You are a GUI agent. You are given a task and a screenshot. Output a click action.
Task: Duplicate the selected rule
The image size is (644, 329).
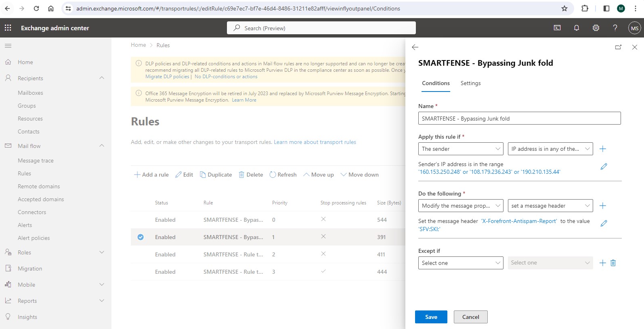[x=216, y=175]
